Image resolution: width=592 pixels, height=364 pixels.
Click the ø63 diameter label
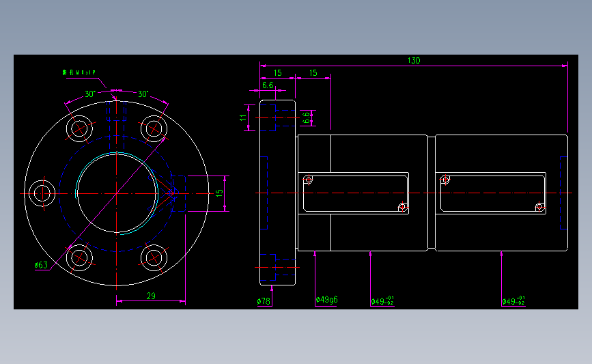coord(41,265)
